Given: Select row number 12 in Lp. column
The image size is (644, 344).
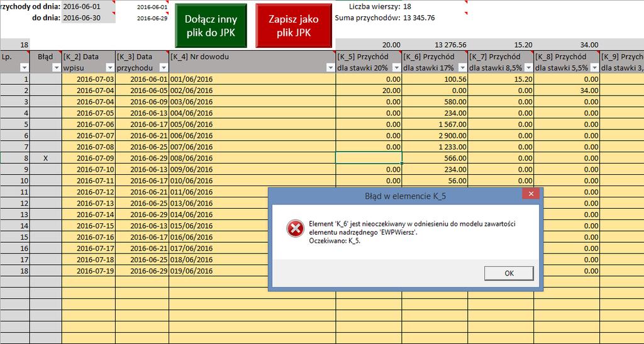Looking at the screenshot, I should click(15, 203).
